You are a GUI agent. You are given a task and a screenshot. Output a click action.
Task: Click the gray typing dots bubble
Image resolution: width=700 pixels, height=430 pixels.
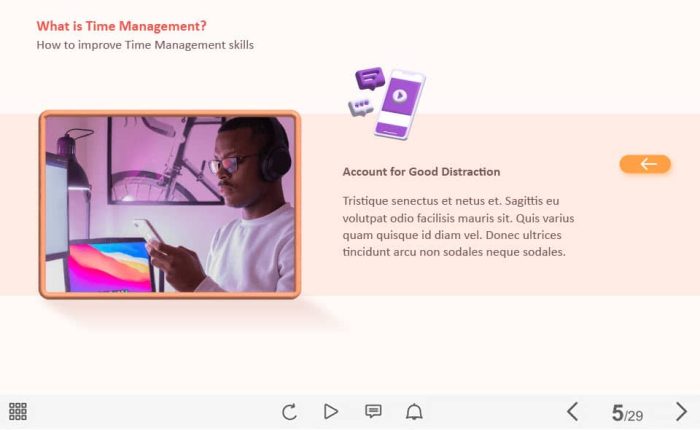[x=359, y=107]
